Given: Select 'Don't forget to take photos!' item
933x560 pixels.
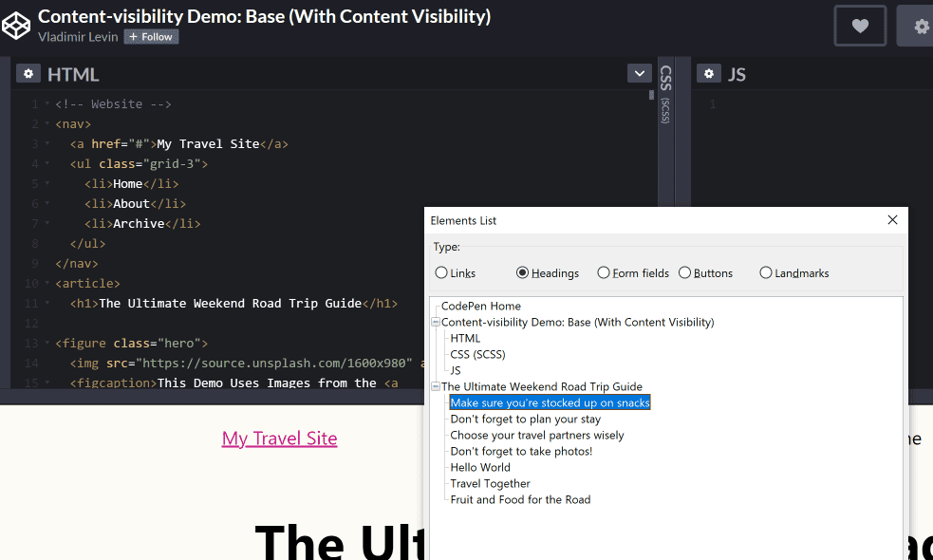Looking at the screenshot, I should coord(521,451).
